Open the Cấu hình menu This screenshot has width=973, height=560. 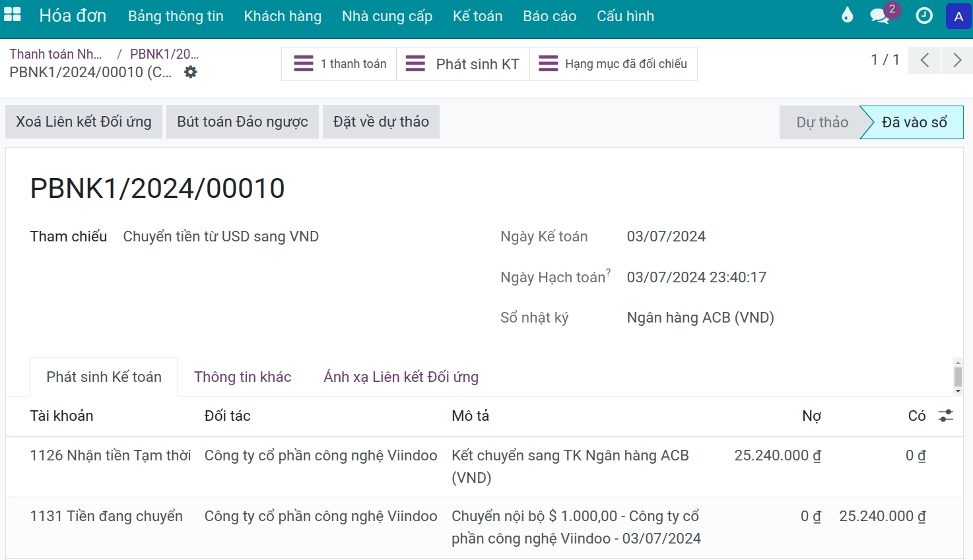625,16
